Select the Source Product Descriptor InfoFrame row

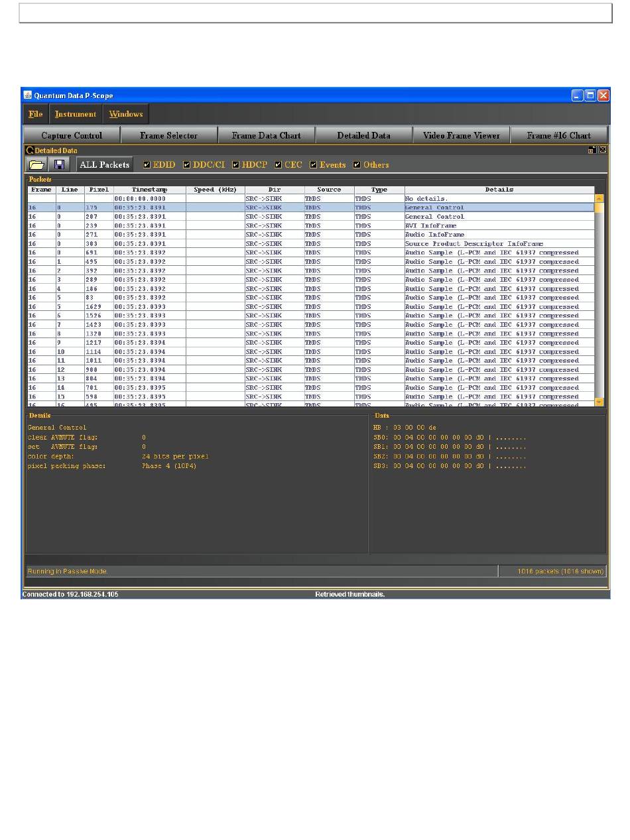pyautogui.click(x=311, y=243)
